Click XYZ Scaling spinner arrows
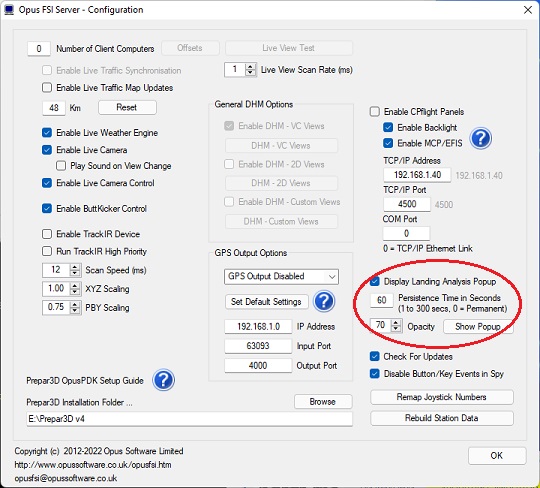This screenshot has width=540, height=488. pos(75,289)
